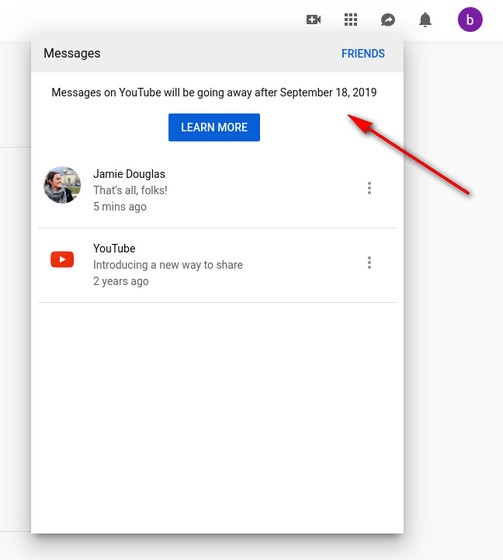The width and height of the screenshot is (503, 560).
Task: Click the '5 mins ago' timestamp
Action: pyautogui.click(x=120, y=206)
